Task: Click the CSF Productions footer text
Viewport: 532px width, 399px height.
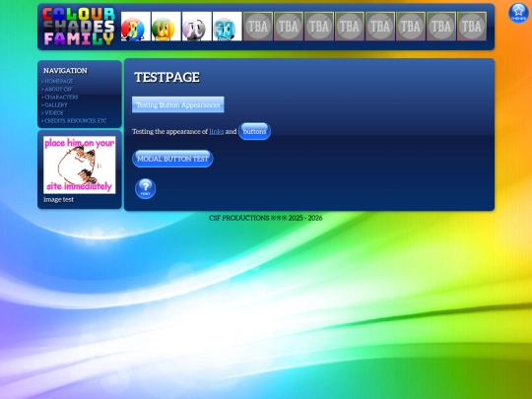Action: (x=266, y=218)
